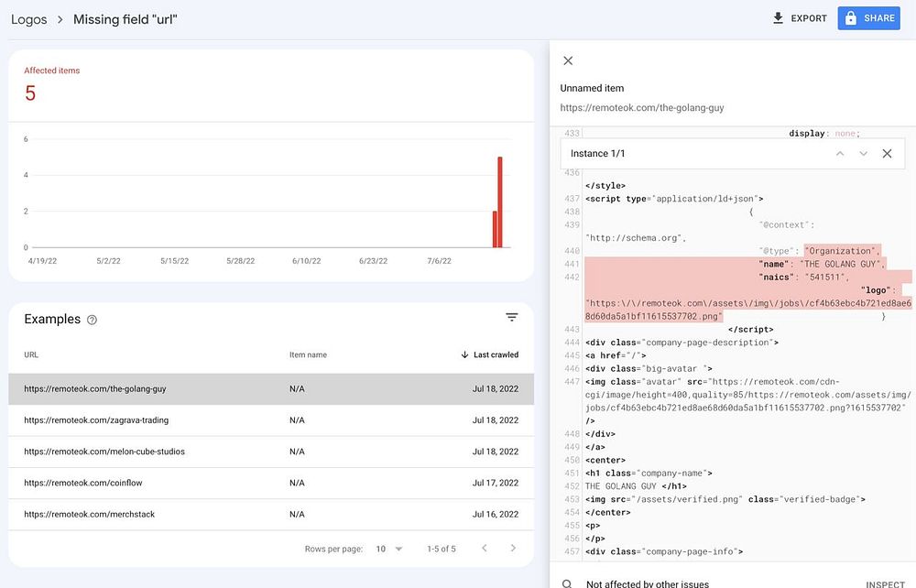The width and height of the screenshot is (916, 588).
Task: Go to next instance with down chevron
Action: (864, 154)
